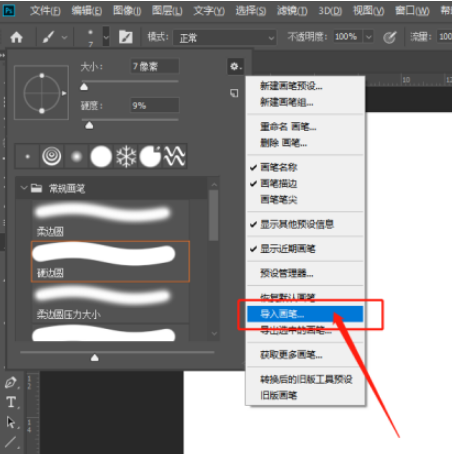
Task: Select the snowflake recent brush
Action: pos(126,156)
